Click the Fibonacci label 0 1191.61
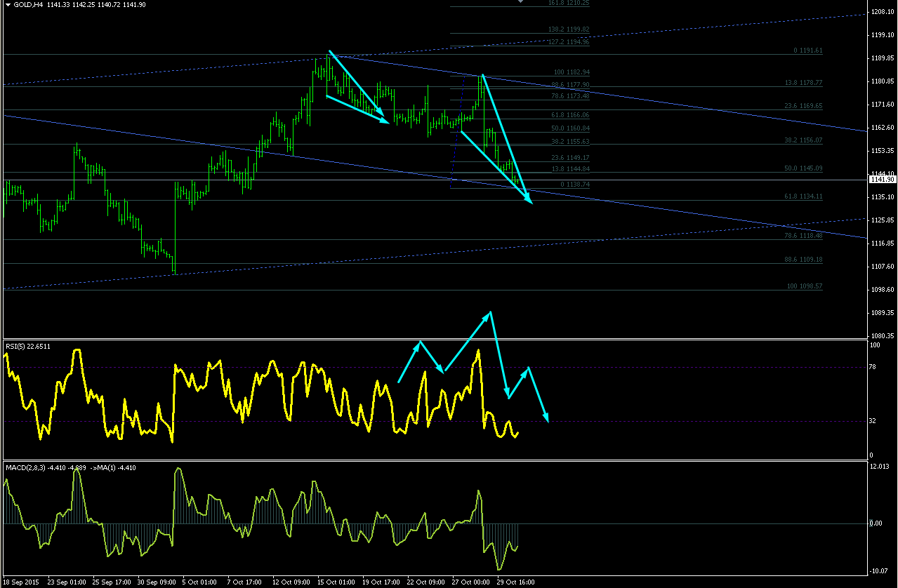The height and width of the screenshot is (588, 898). pyautogui.click(x=807, y=51)
